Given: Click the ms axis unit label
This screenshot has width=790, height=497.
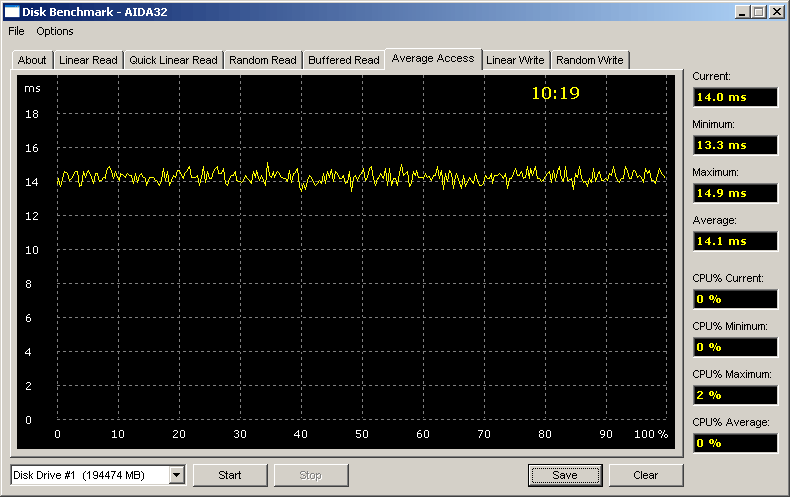Looking at the screenshot, I should point(32,88).
